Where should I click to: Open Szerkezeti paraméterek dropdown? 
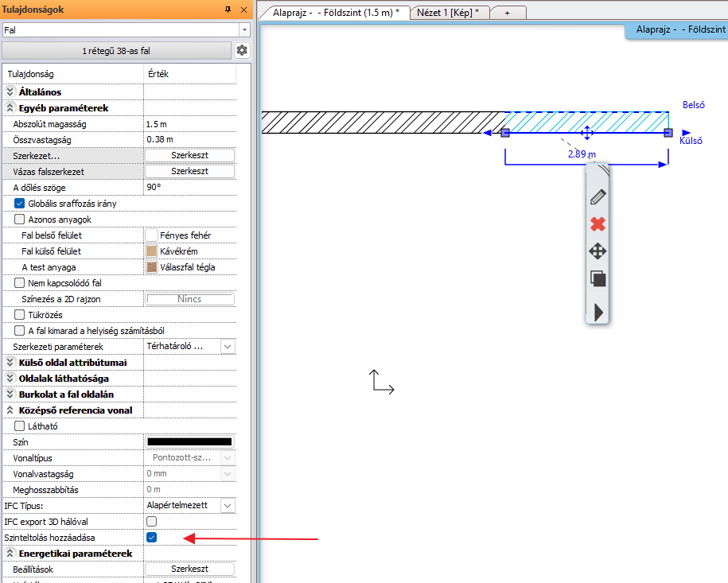pyautogui.click(x=228, y=346)
